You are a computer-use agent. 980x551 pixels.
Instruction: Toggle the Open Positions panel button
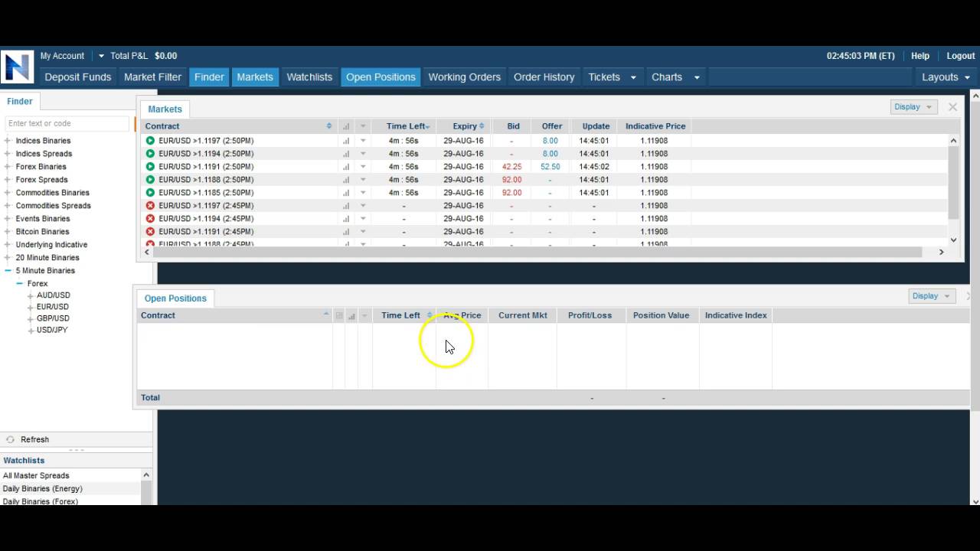pos(381,77)
